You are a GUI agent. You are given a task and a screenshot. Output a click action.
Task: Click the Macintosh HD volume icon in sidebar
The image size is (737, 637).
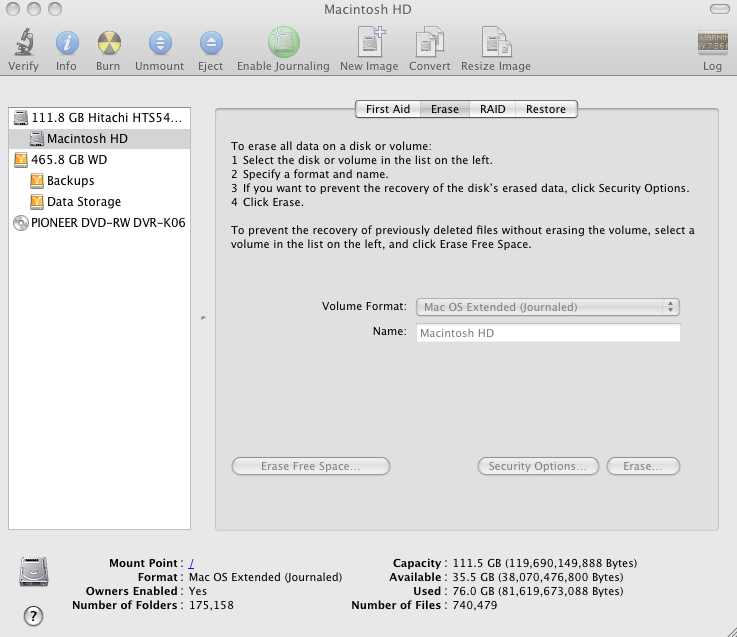tap(37, 139)
